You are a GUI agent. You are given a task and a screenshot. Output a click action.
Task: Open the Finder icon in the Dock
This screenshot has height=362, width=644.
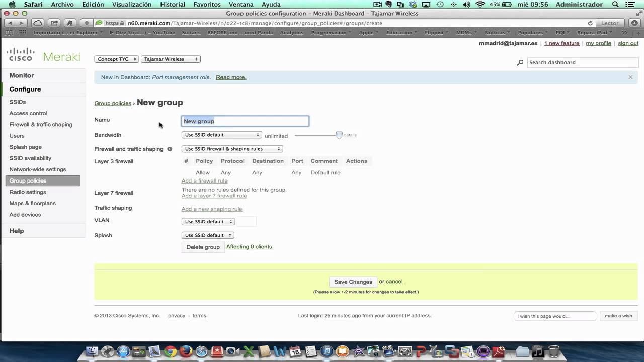click(x=92, y=351)
